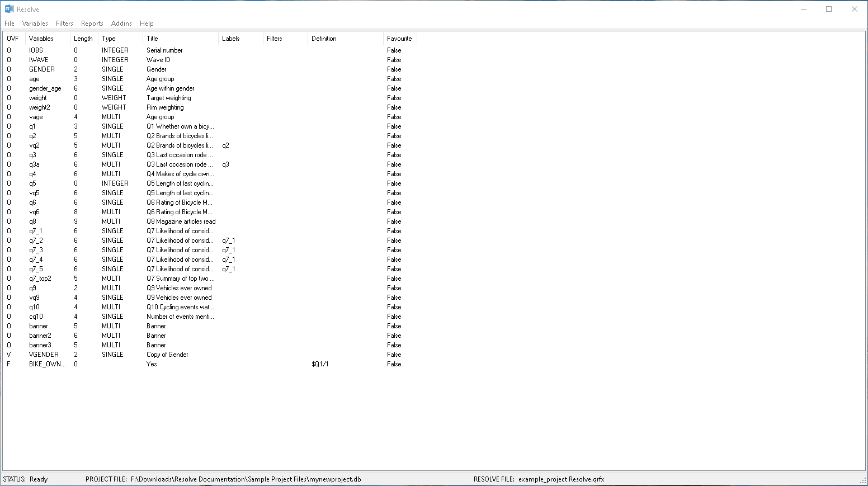The image size is (868, 486).
Task: Maximize the Resolve window
Action: pyautogui.click(x=829, y=9)
